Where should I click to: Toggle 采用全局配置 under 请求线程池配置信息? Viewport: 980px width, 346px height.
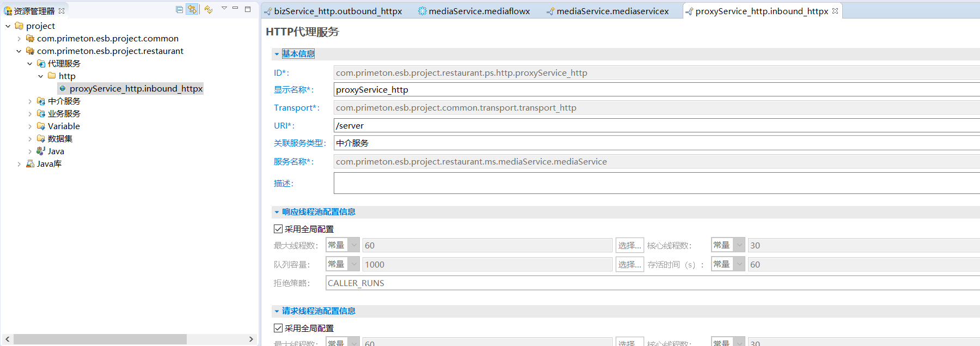(x=278, y=329)
